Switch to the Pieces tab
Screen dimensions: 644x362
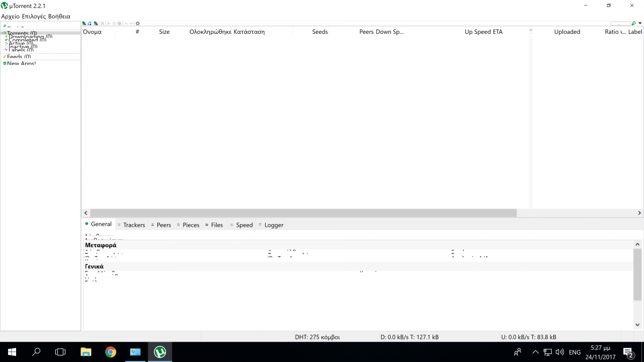(x=188, y=225)
